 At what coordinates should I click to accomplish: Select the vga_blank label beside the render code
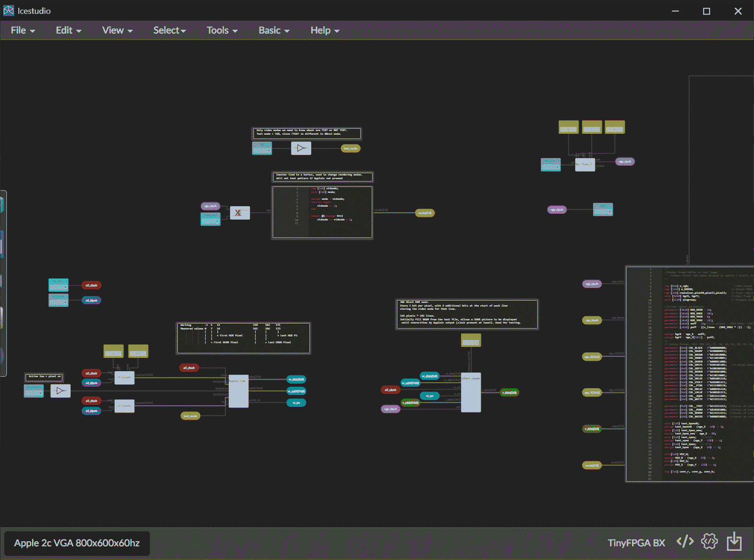coord(592,320)
